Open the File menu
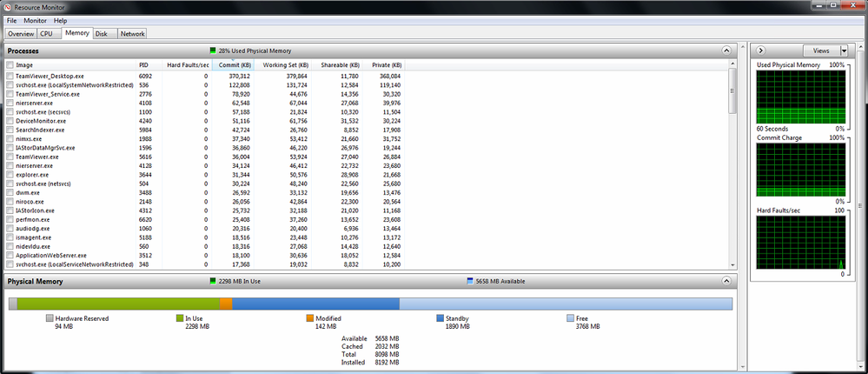 click(x=11, y=21)
